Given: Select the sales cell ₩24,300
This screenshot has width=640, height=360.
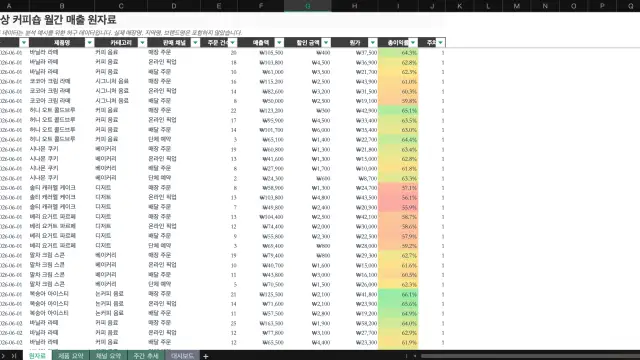Looking at the screenshot, I should pyautogui.click(x=261, y=178).
